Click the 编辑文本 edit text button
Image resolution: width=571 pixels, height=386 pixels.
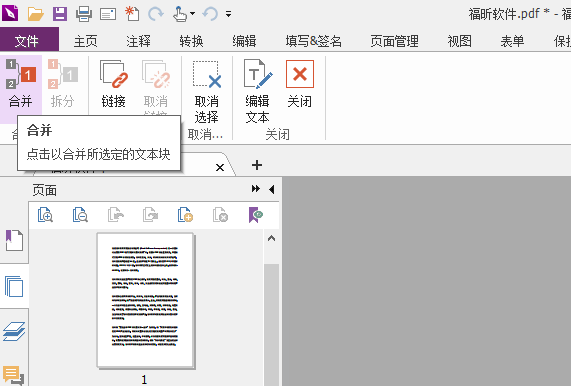(x=257, y=92)
